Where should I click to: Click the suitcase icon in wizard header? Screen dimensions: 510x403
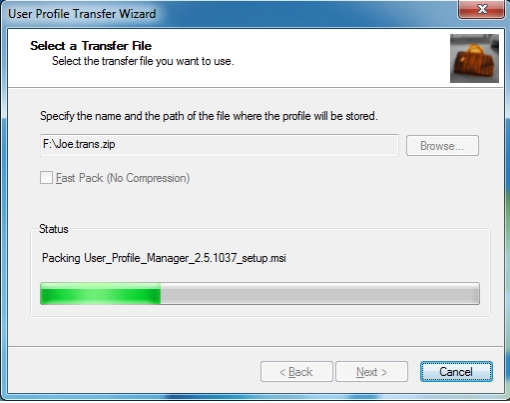coord(474,58)
